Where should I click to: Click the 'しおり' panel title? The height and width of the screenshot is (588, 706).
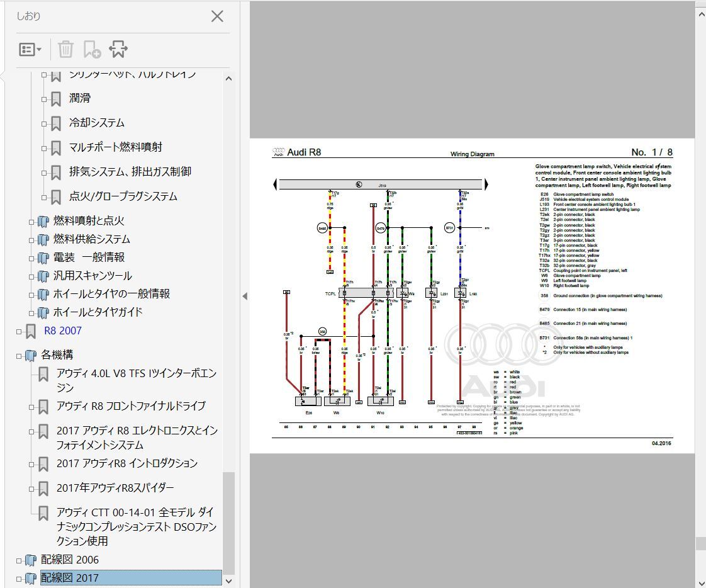(28, 16)
